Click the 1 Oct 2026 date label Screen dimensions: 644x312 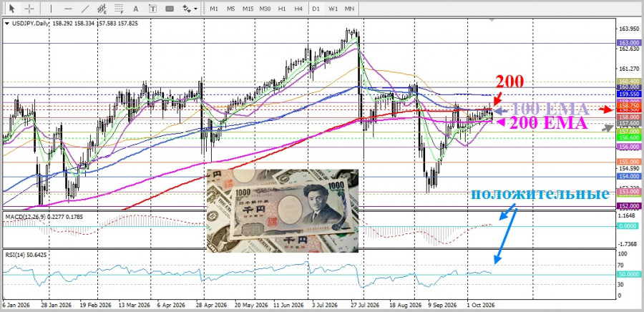481,306
